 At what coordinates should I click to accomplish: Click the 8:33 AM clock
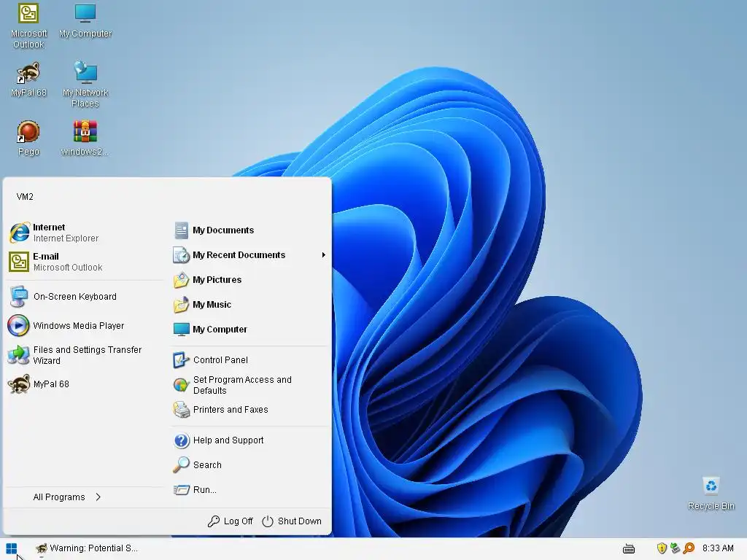(718, 548)
